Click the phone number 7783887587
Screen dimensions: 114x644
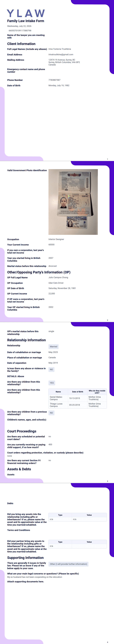[54, 80]
